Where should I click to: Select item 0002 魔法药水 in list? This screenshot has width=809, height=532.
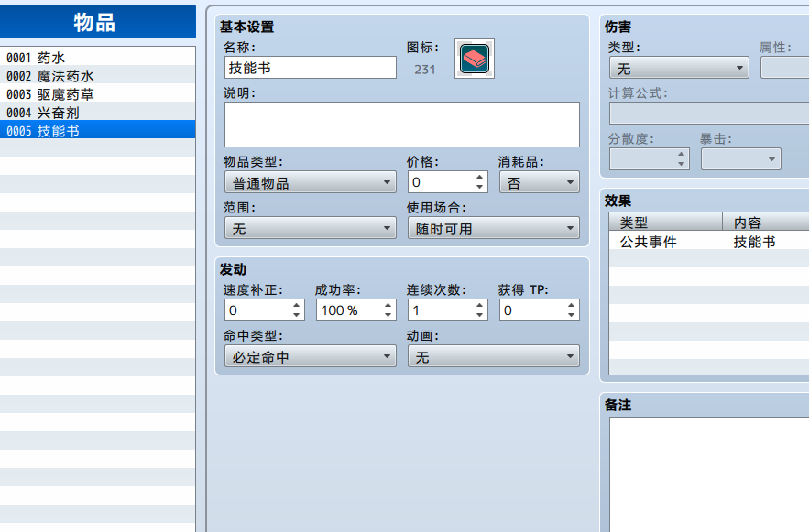(x=97, y=76)
